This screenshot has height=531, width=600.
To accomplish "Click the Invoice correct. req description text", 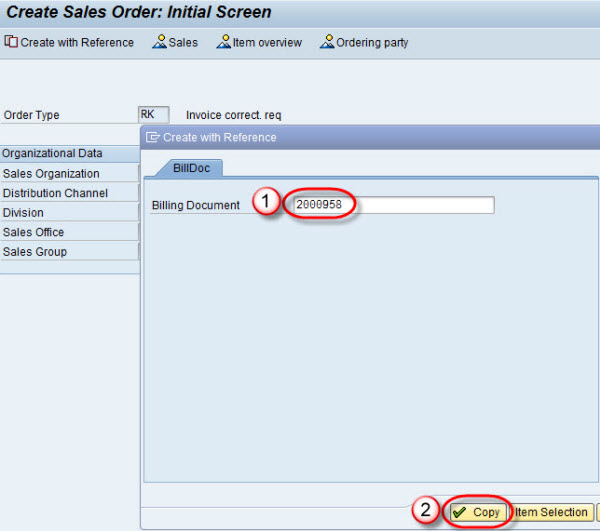I will point(234,115).
